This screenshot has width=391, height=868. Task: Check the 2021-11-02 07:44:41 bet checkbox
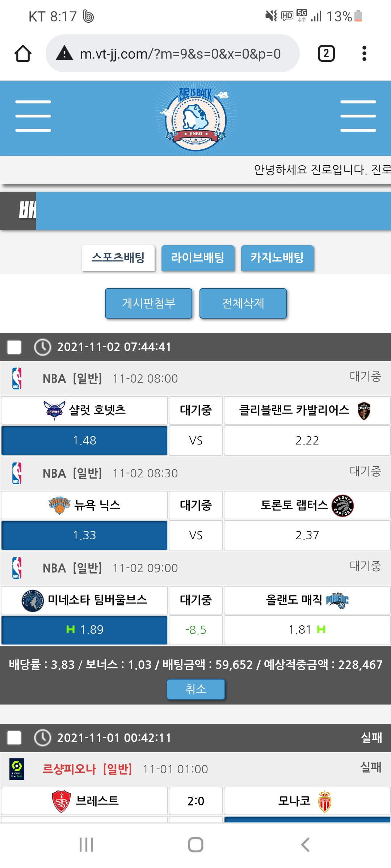tap(14, 347)
